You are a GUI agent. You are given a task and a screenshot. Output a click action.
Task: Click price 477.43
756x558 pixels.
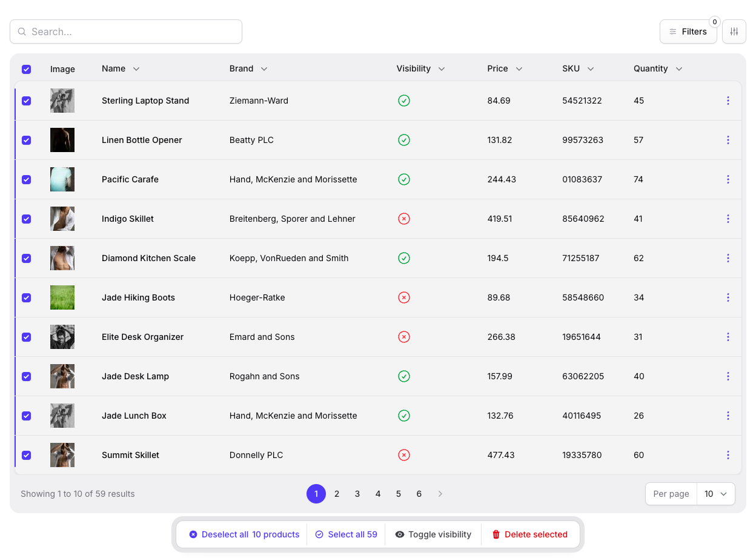pos(501,455)
